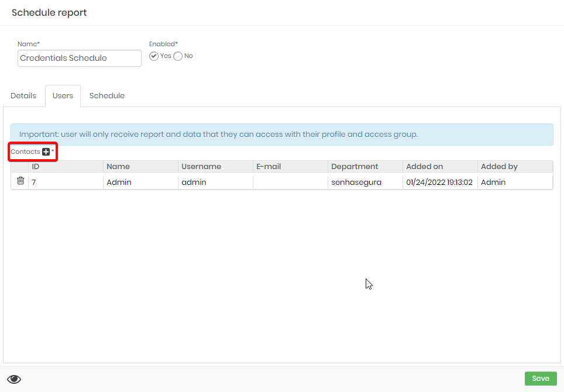Focus the Name field containing Credentials Schedule
The height and width of the screenshot is (392, 564).
80,59
